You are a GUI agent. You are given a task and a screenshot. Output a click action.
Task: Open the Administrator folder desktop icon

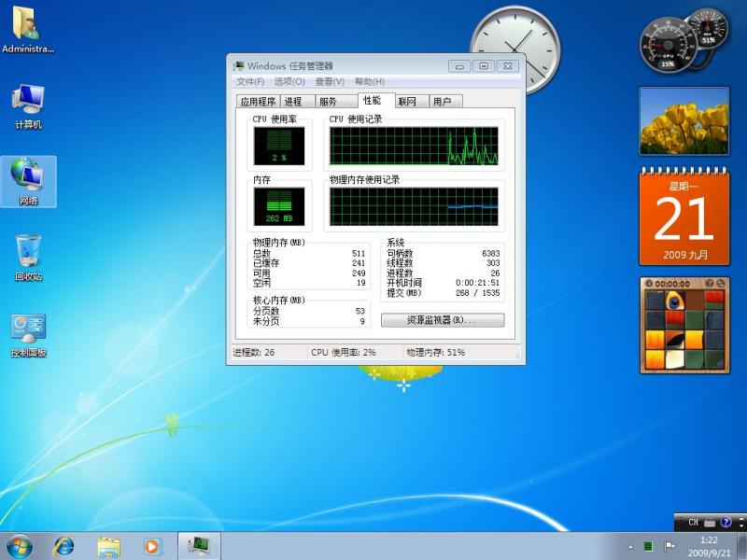click(28, 29)
